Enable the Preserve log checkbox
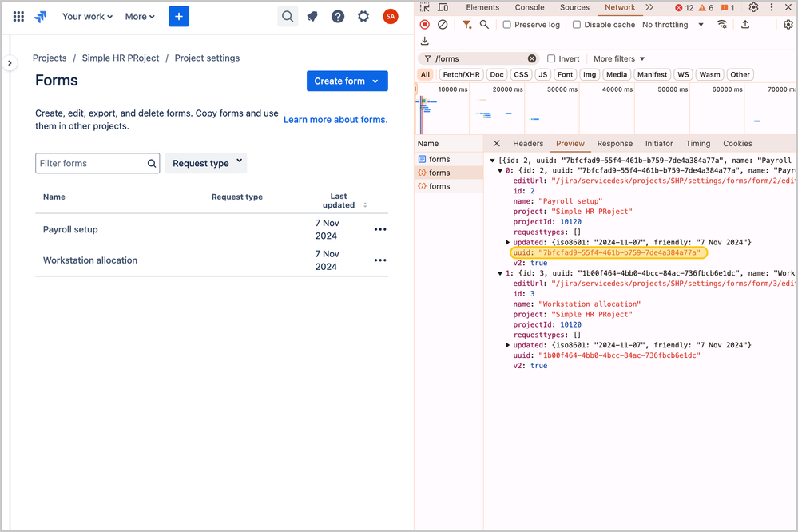 point(506,25)
